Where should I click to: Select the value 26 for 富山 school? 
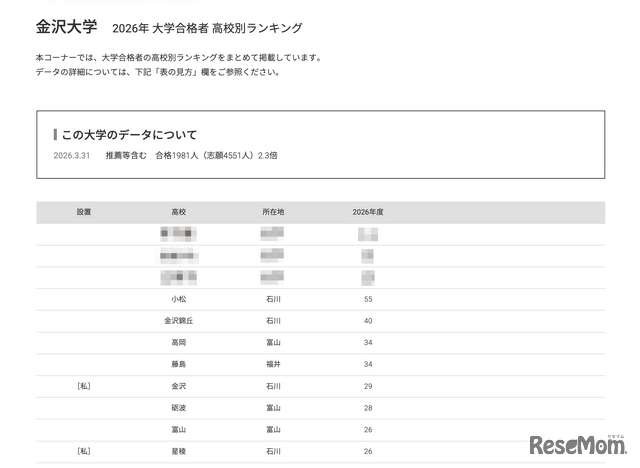coord(368,429)
